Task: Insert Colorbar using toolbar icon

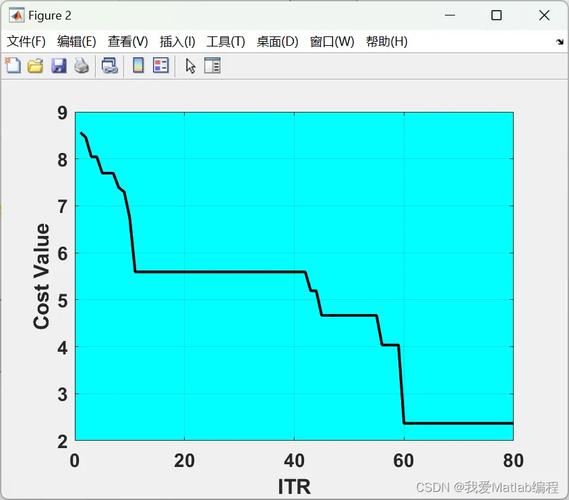Action: click(x=138, y=66)
